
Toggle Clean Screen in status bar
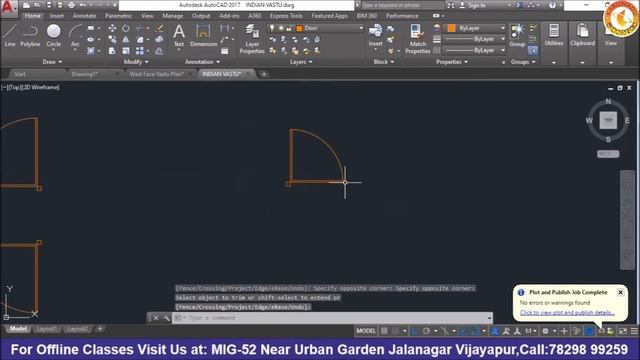(623, 331)
